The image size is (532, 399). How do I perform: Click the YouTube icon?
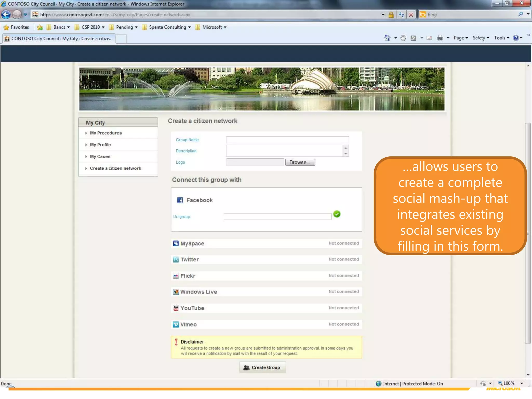tap(176, 308)
